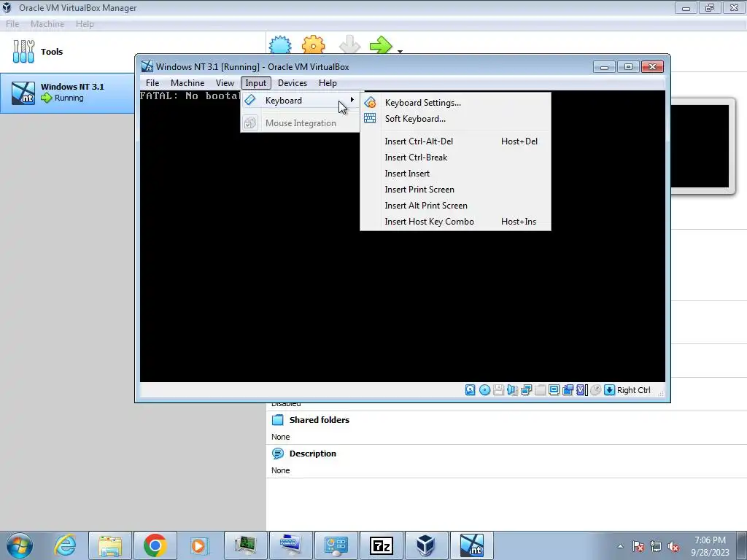Switch to Windows NT VM taskbar button

point(472,545)
